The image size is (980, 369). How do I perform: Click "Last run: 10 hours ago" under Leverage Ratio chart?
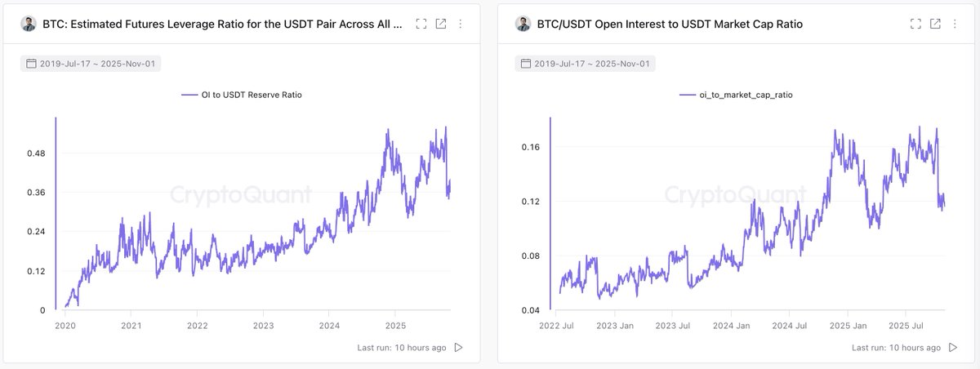tap(402, 348)
